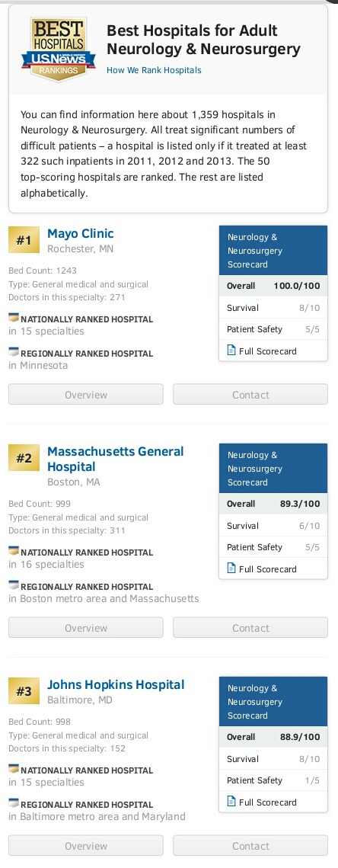Click Johns Hopkins' nationally ranked ribbon icon
338x868 pixels.
14,770
